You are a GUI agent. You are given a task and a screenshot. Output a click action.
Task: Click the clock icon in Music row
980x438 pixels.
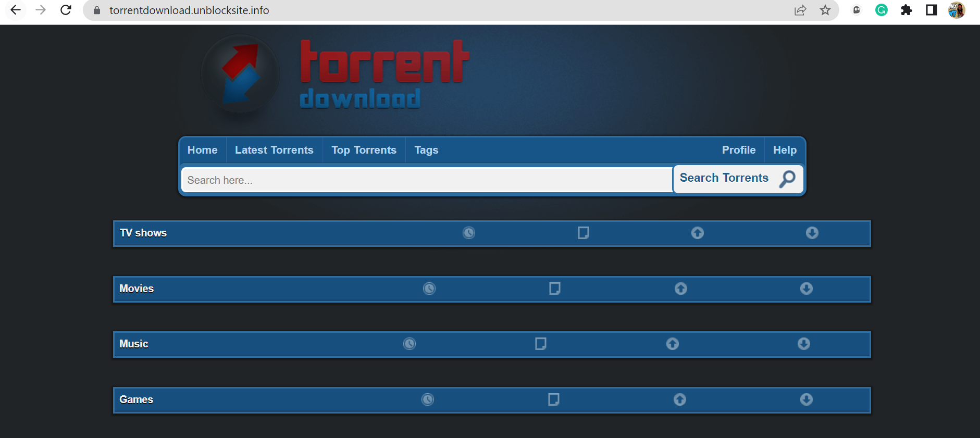point(410,344)
